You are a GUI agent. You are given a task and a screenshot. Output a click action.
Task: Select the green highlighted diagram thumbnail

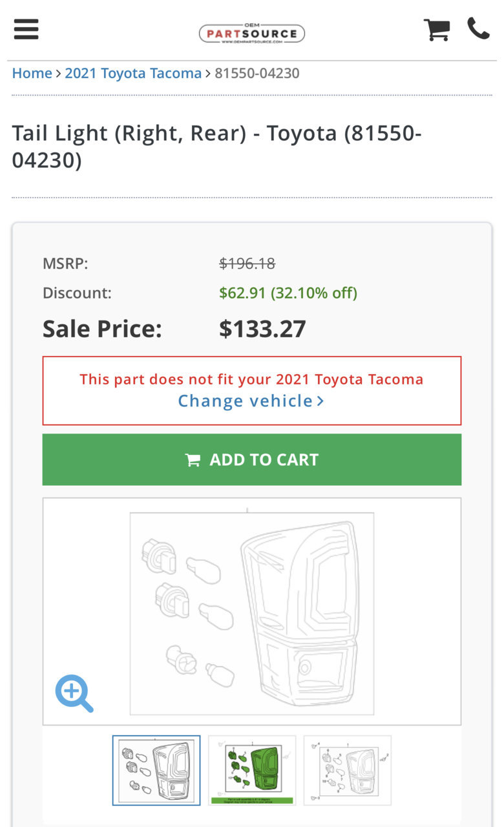(252, 770)
